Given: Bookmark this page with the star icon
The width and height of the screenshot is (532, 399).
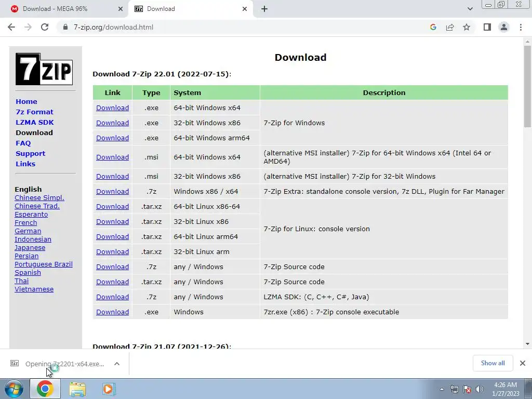Looking at the screenshot, I should (467, 27).
